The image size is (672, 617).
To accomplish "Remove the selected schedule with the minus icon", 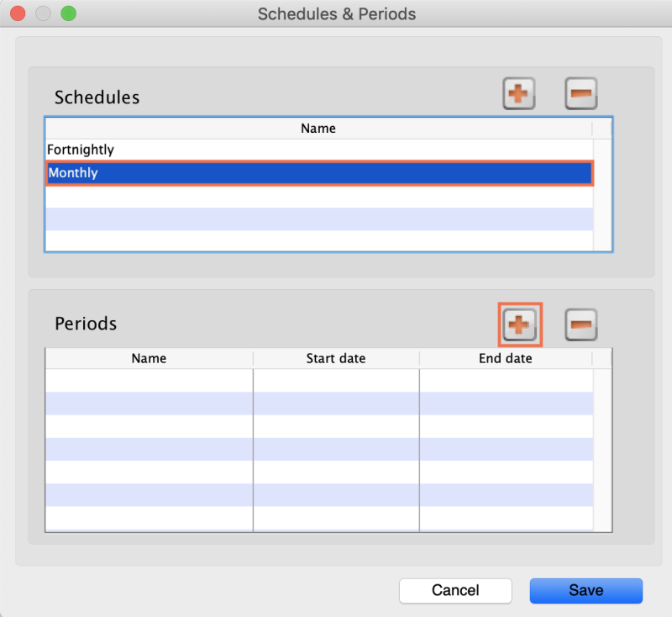I will click(x=580, y=93).
